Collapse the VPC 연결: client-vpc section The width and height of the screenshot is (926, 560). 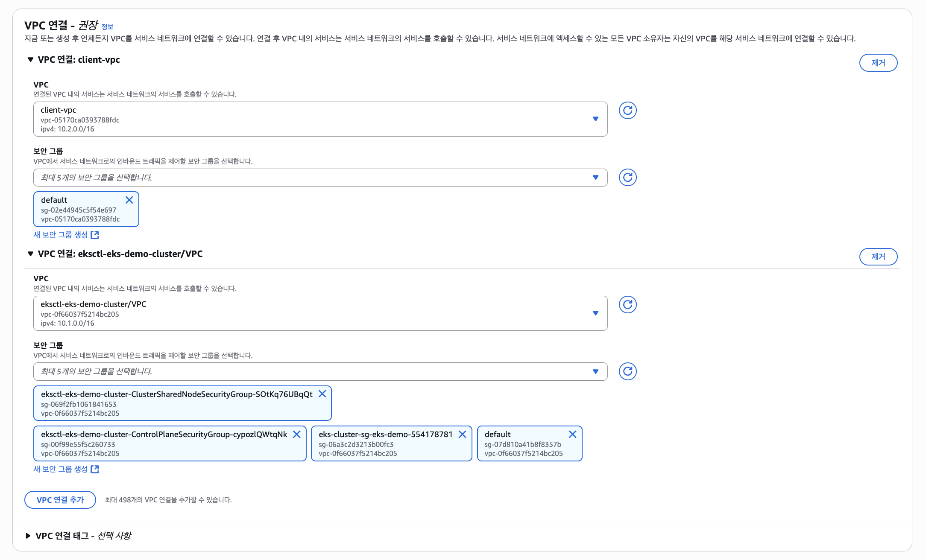(x=30, y=60)
